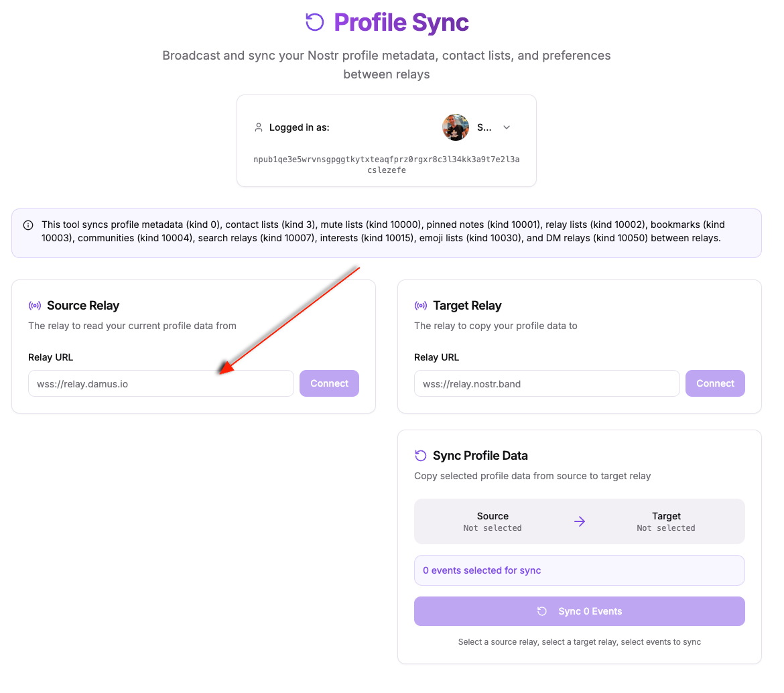The height and width of the screenshot is (693, 784).
Task: Click the Sync Profile Data refresh icon
Action: click(x=421, y=456)
